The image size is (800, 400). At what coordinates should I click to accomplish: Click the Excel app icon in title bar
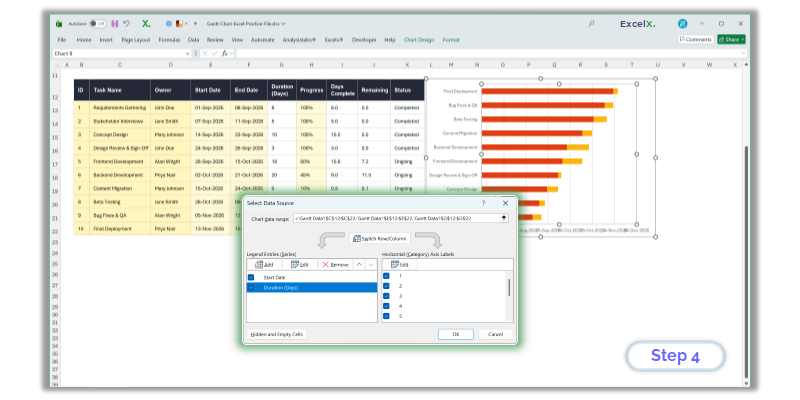click(59, 23)
